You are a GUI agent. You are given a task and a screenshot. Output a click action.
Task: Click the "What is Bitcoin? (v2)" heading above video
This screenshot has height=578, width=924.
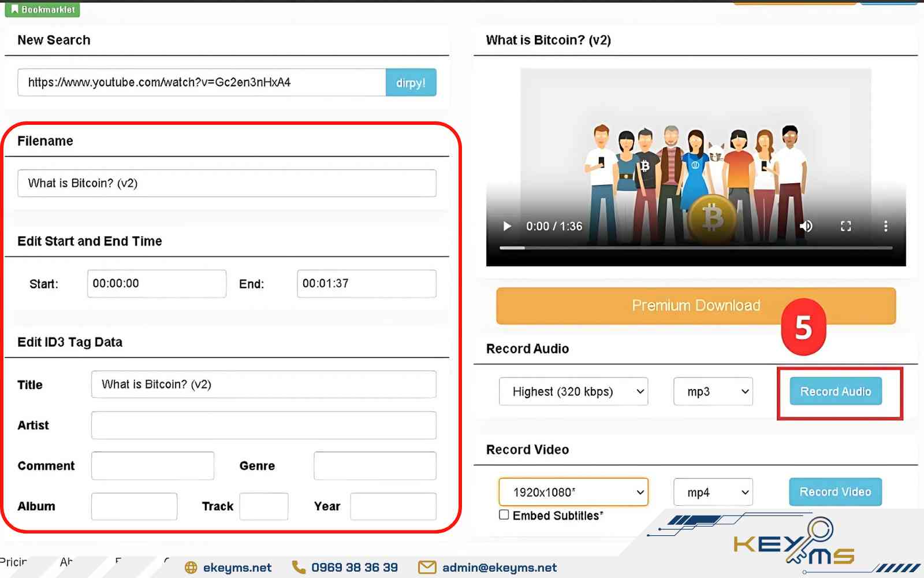coord(549,40)
